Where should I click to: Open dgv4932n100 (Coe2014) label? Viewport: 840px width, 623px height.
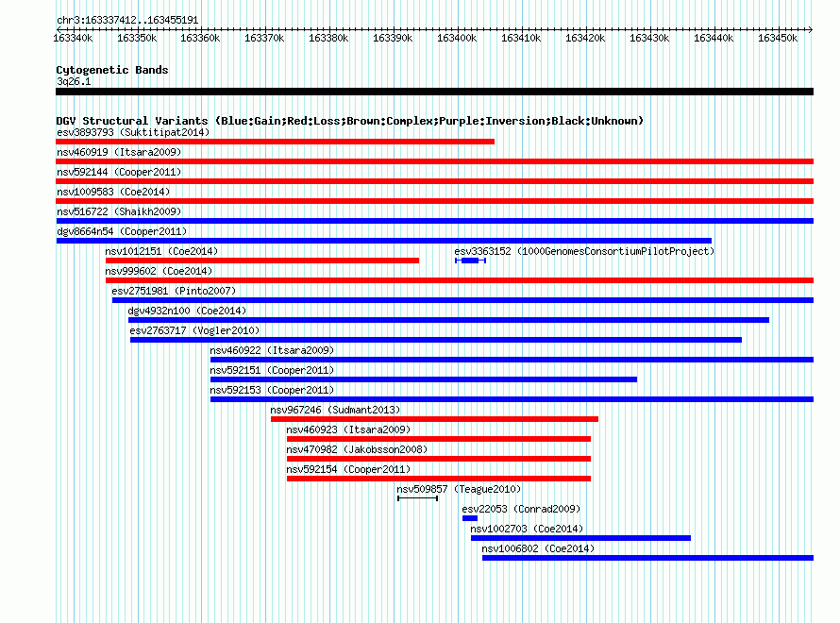187,311
